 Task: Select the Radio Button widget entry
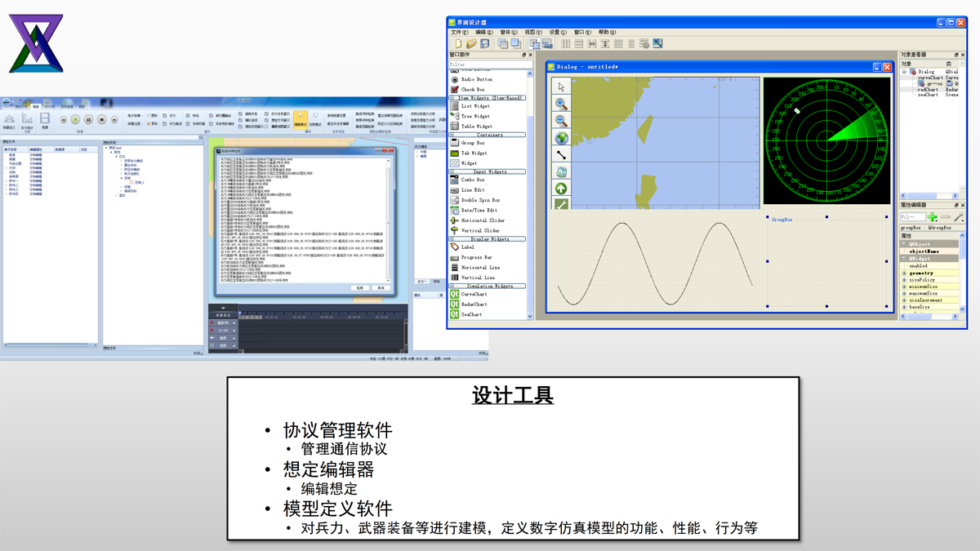(x=477, y=79)
